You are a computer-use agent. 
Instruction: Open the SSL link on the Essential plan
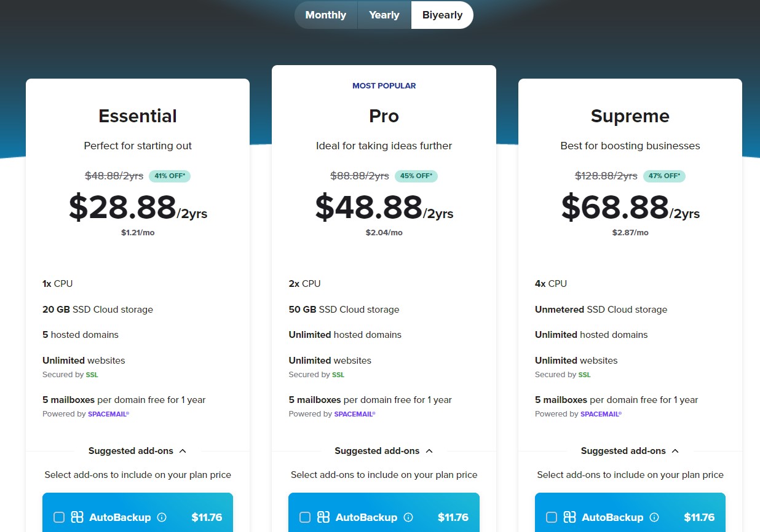point(92,375)
